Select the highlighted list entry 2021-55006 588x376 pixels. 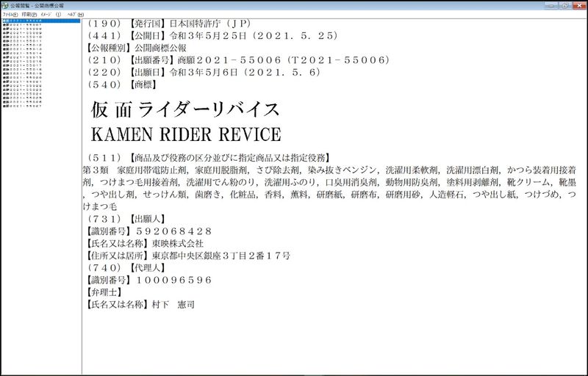point(41,21)
